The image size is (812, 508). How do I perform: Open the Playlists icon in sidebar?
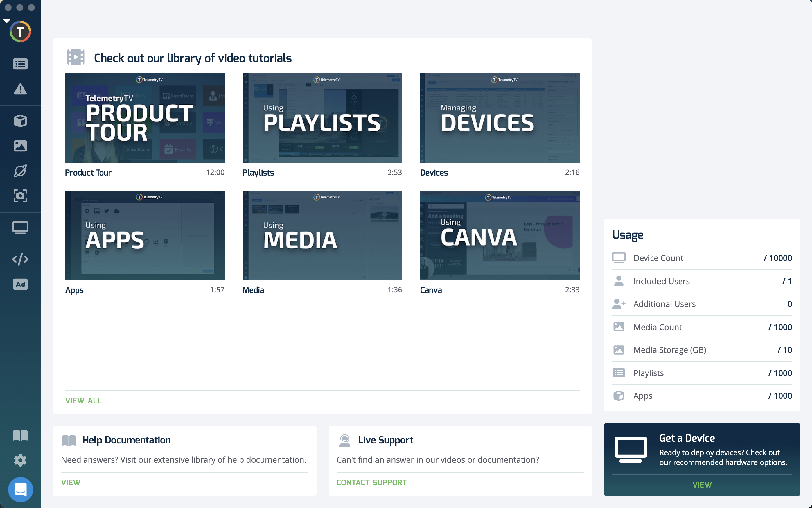(20, 64)
